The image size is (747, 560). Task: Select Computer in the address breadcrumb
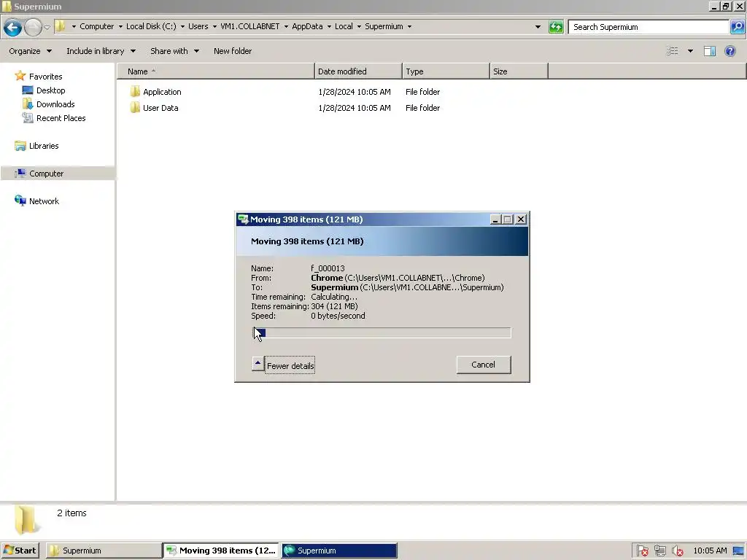click(97, 26)
